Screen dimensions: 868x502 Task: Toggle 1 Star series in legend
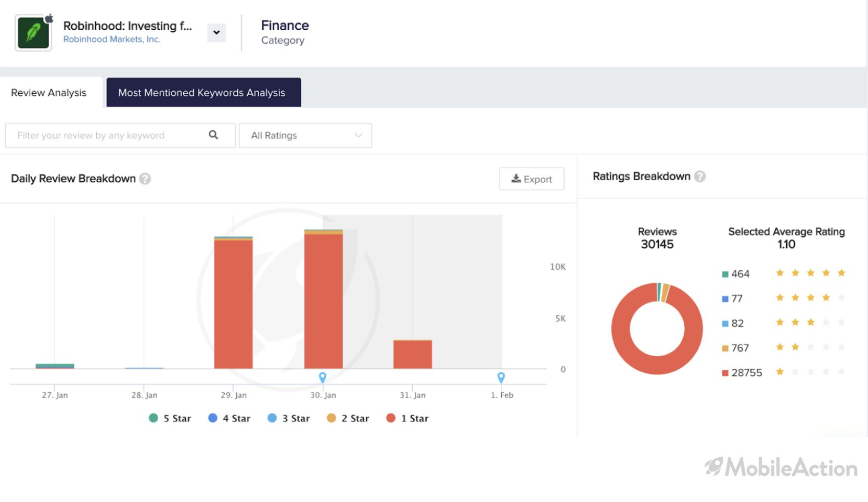coord(407,418)
